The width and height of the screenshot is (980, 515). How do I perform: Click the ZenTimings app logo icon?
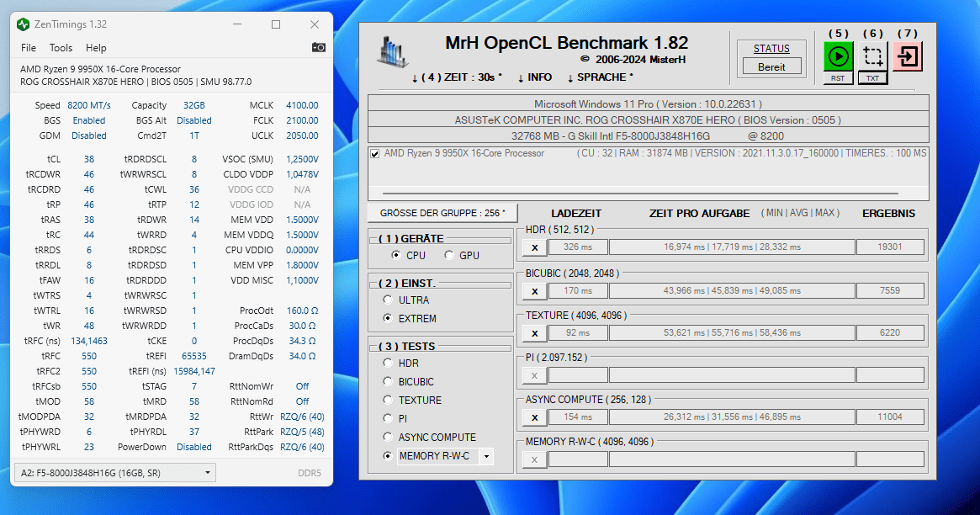23,24
